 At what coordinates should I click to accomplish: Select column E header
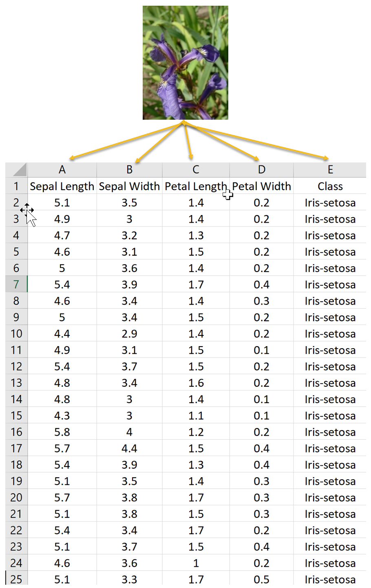click(330, 170)
